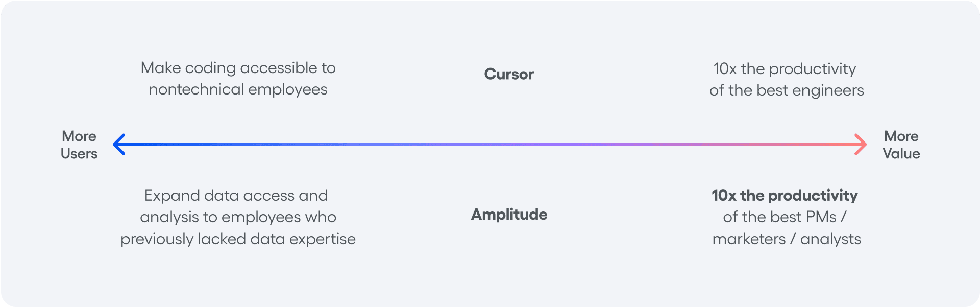Click the red right-pointing arrowhead
The image size is (980, 307).
pyautogui.click(x=862, y=145)
